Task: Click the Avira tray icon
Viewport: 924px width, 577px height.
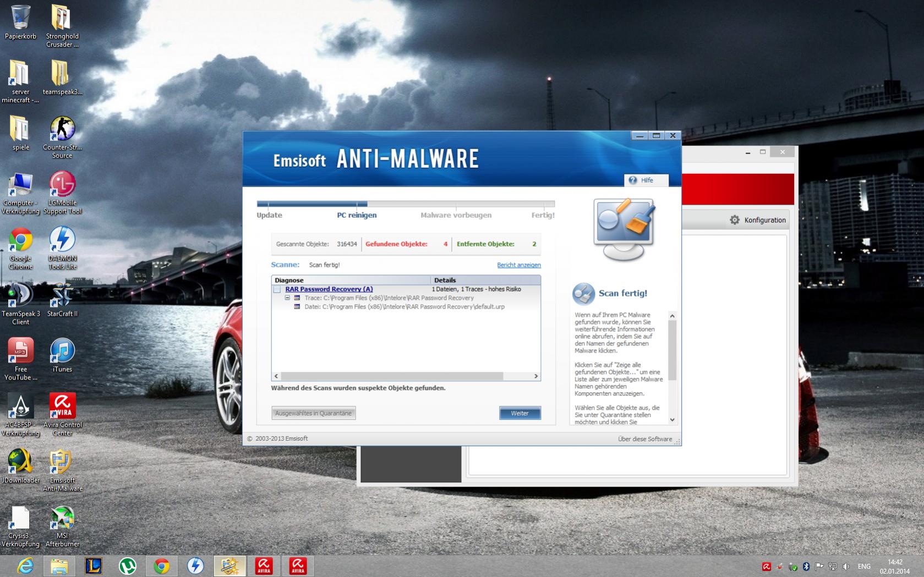Action: click(767, 567)
